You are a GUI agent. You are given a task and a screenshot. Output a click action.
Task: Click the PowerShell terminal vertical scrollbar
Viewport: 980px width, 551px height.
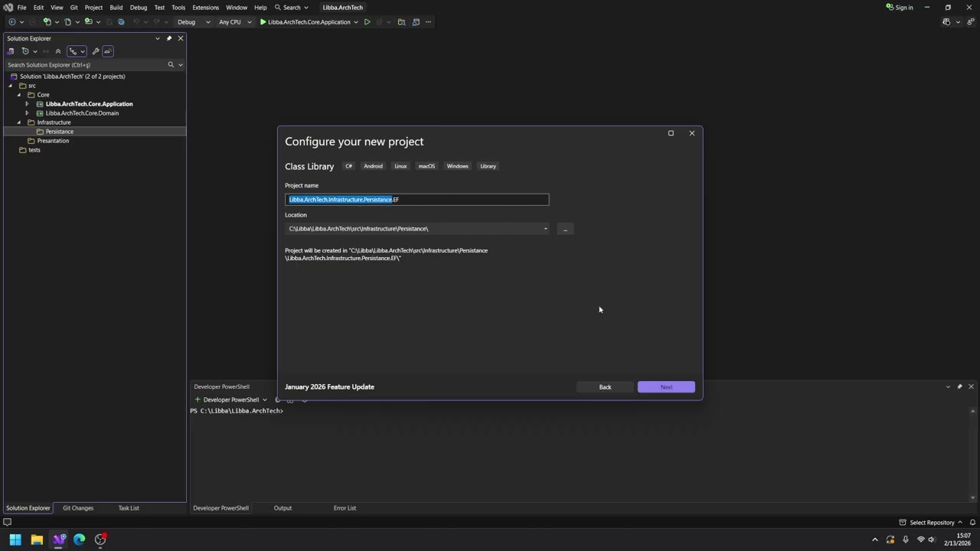(973, 454)
